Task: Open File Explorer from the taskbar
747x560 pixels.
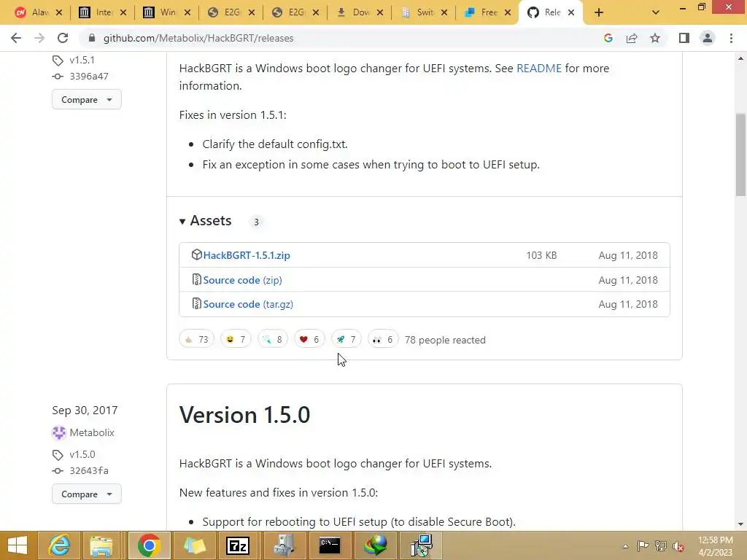Action: click(x=101, y=545)
